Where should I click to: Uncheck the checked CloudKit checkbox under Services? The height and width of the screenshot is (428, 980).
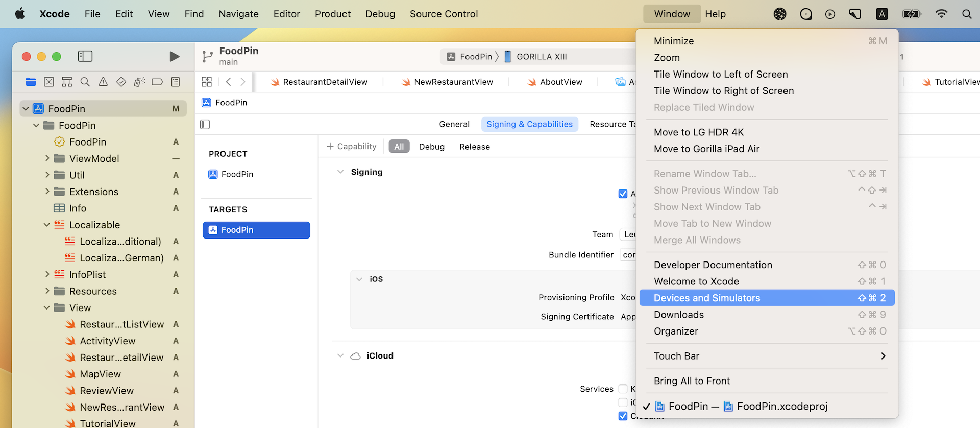623,416
